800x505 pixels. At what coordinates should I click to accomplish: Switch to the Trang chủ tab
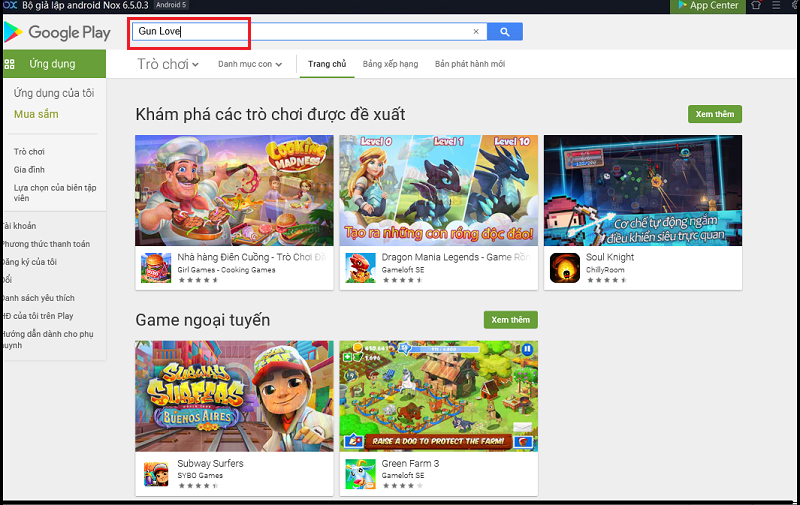click(327, 64)
